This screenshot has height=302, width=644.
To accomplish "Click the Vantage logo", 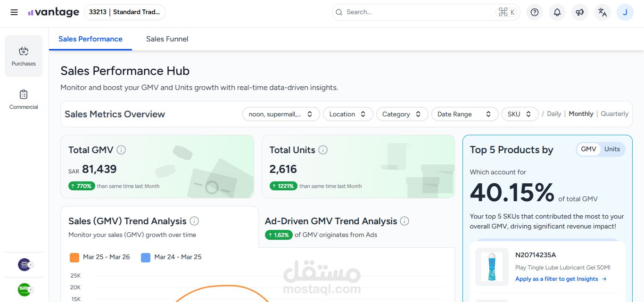I will pyautogui.click(x=53, y=12).
